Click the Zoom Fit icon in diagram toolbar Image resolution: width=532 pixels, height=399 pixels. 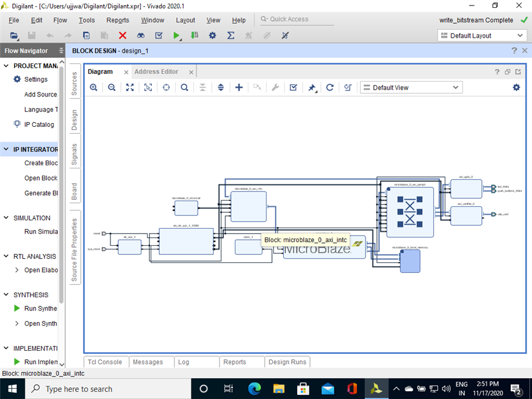click(130, 87)
